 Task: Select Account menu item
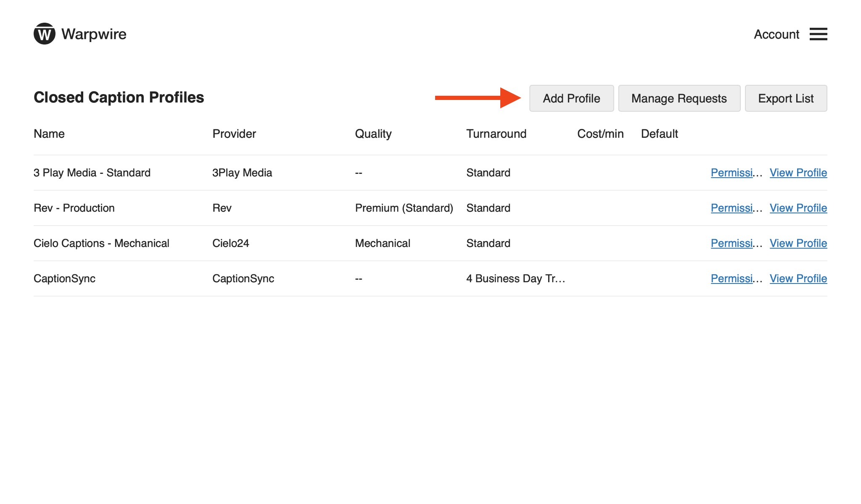(x=777, y=34)
